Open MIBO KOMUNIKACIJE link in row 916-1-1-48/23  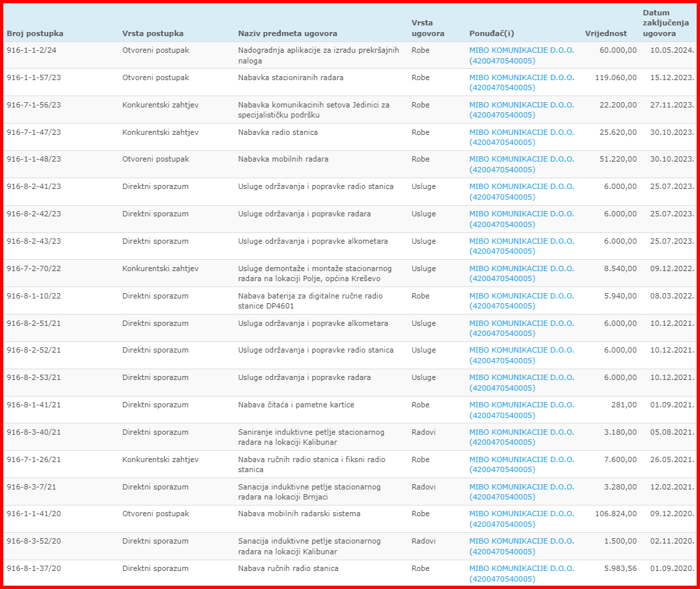click(x=521, y=164)
